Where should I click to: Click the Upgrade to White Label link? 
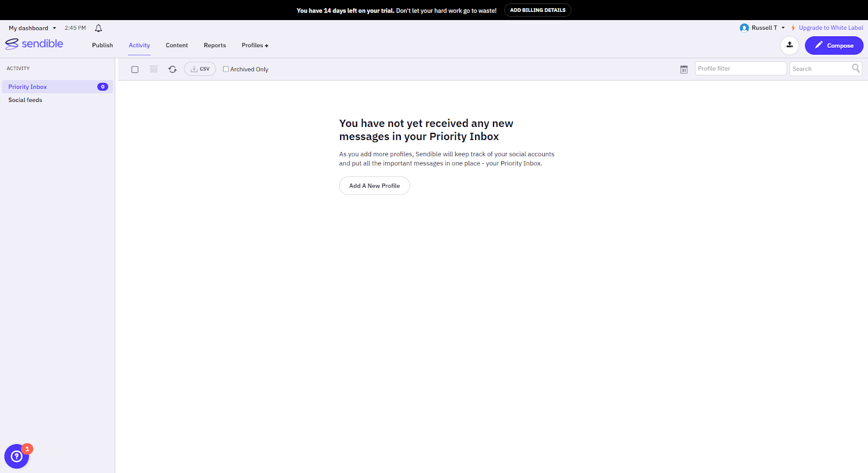830,28
